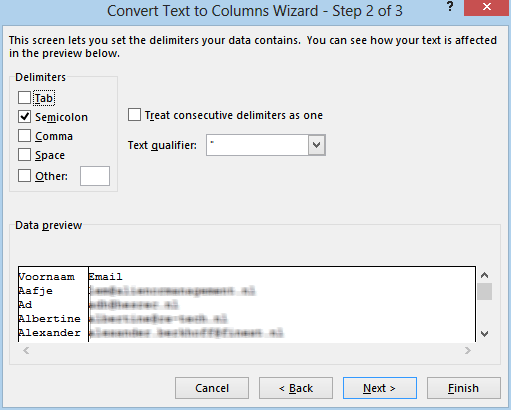This screenshot has height=410, width=511.
Task: Enable the Tab delimiter checkbox
Action: 24,98
